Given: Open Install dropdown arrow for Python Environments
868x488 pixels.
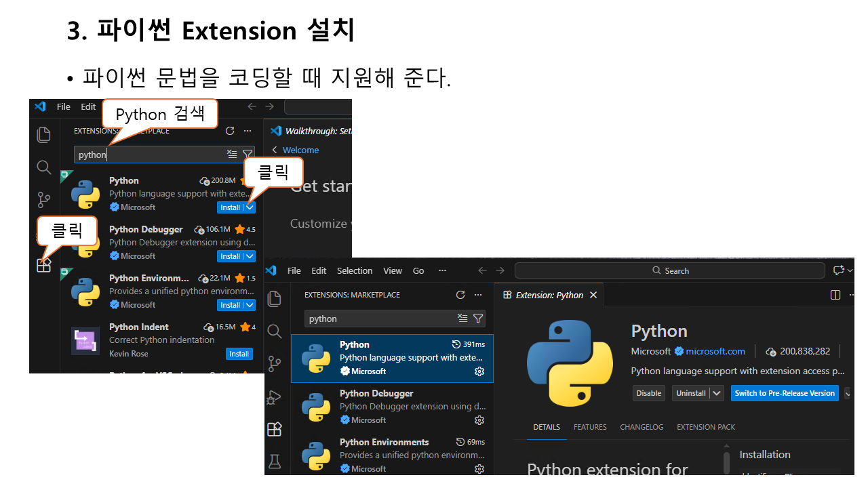Looking at the screenshot, I should coord(250,305).
